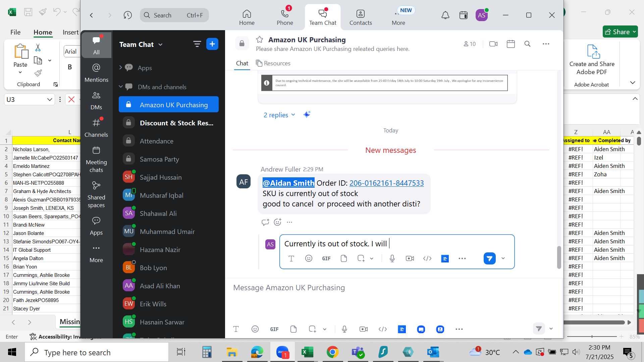Attach a file in reply box

343,258
